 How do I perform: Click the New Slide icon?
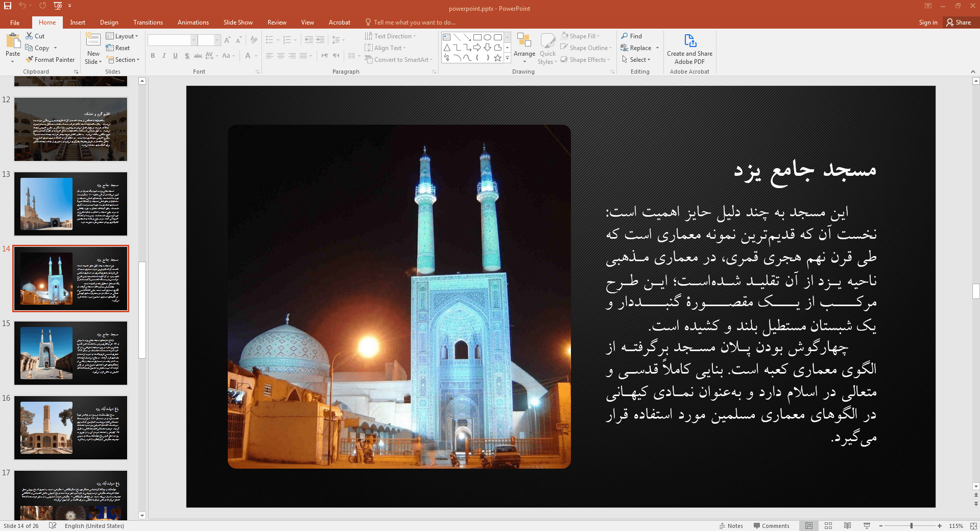tap(93, 40)
